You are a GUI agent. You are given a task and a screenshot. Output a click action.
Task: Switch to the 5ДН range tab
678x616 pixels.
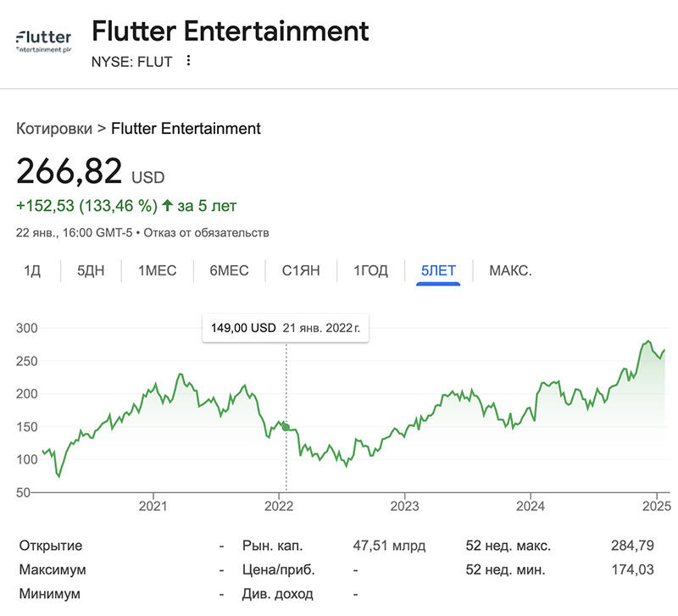tap(92, 271)
